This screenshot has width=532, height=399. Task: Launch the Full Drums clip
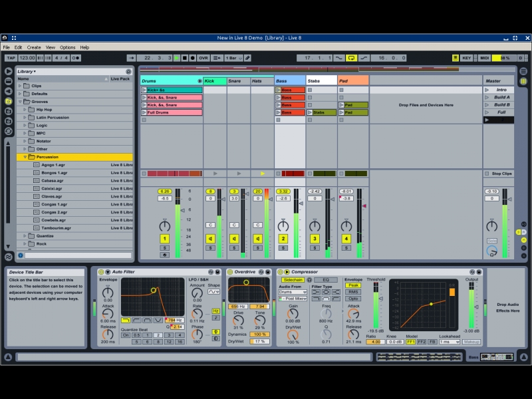click(144, 112)
